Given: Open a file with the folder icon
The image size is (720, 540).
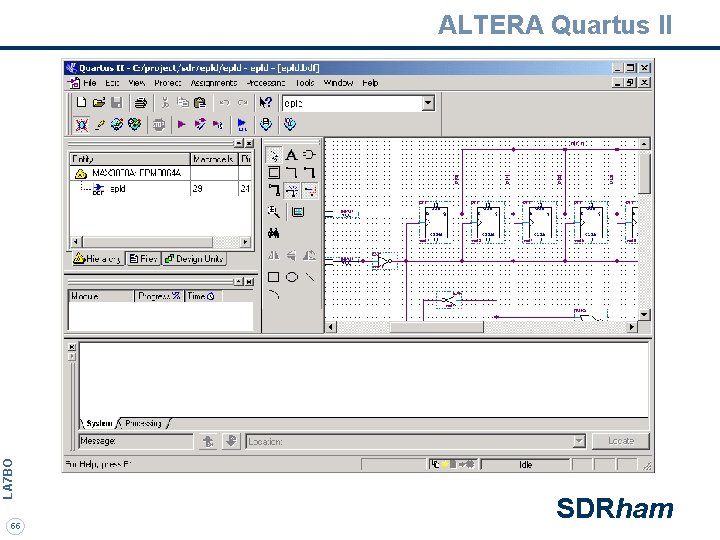Looking at the screenshot, I should click(99, 102).
